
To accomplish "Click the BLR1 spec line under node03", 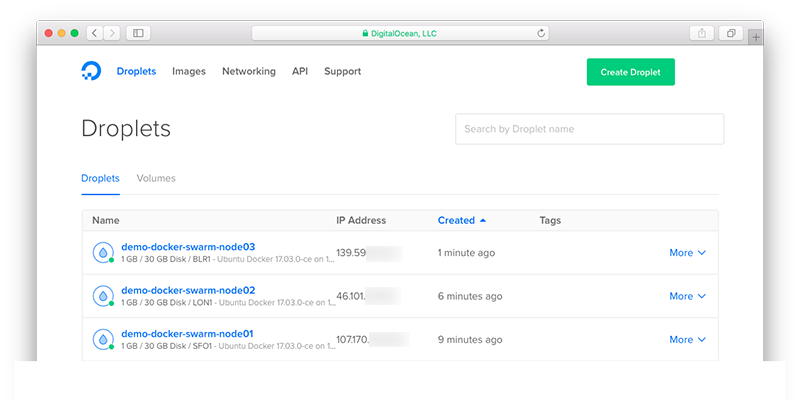I will coord(228,259).
